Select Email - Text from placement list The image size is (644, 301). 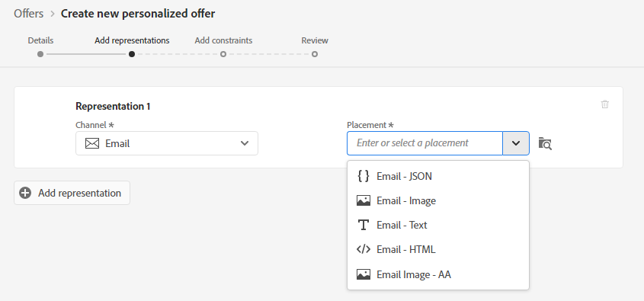pos(438,225)
